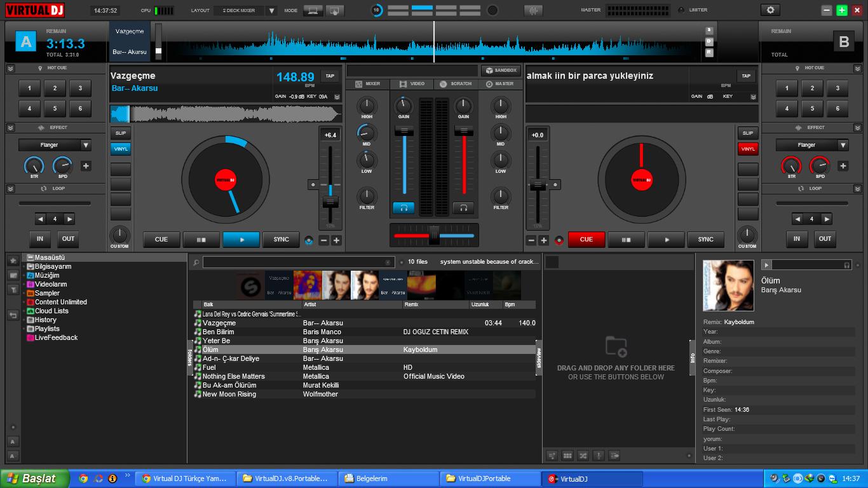Click the music note icon beside Fuel track
Viewport: 868px width, 488px height.
pyautogui.click(x=198, y=367)
